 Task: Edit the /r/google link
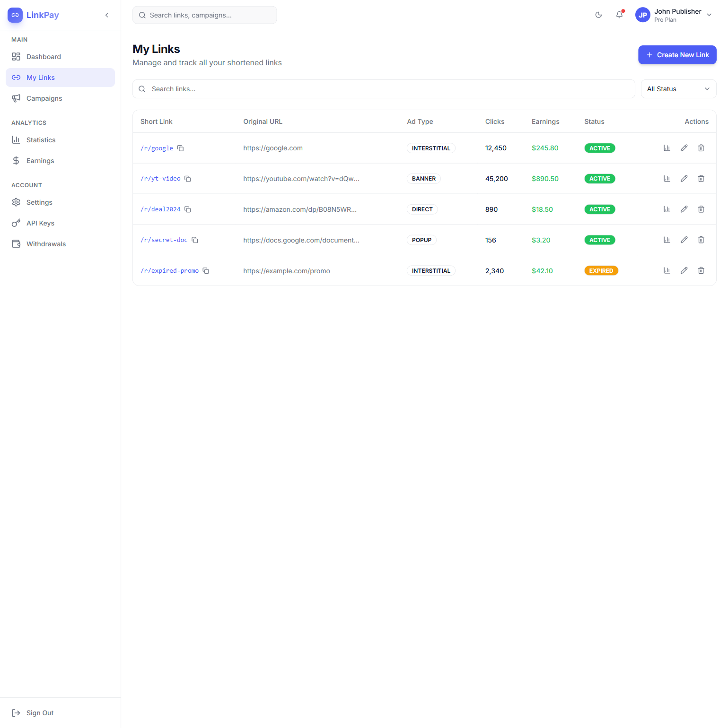click(684, 148)
